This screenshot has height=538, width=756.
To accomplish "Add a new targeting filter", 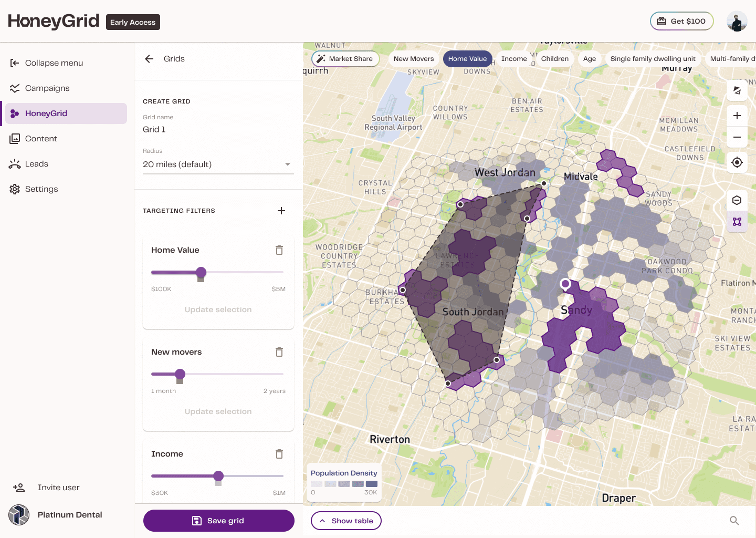I will click(x=281, y=211).
